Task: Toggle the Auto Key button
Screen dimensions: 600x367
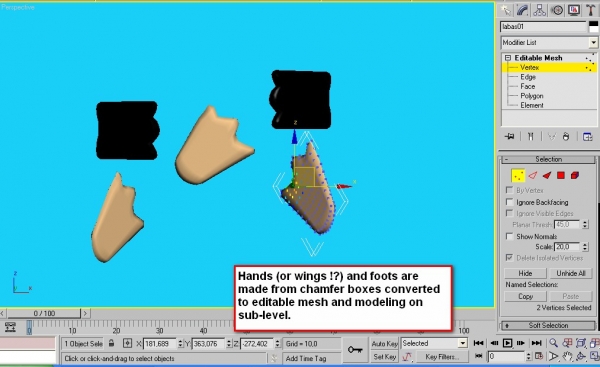Action: tap(384, 343)
